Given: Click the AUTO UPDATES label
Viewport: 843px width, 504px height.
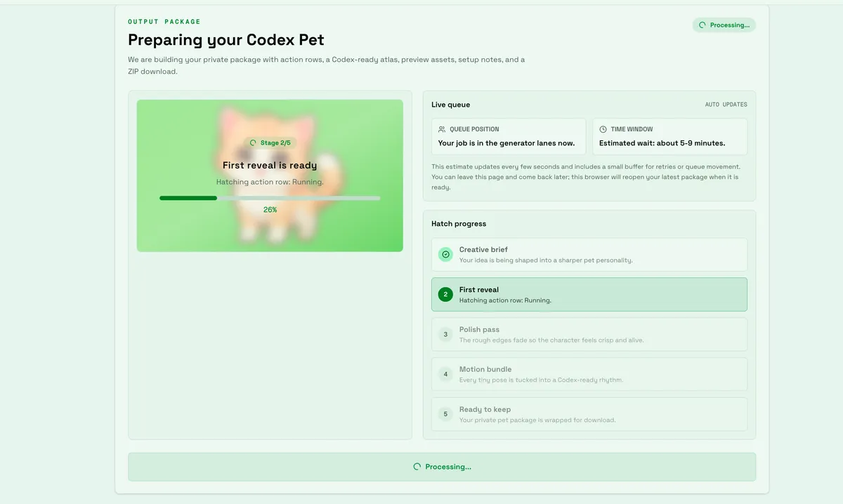Looking at the screenshot, I should pos(726,105).
